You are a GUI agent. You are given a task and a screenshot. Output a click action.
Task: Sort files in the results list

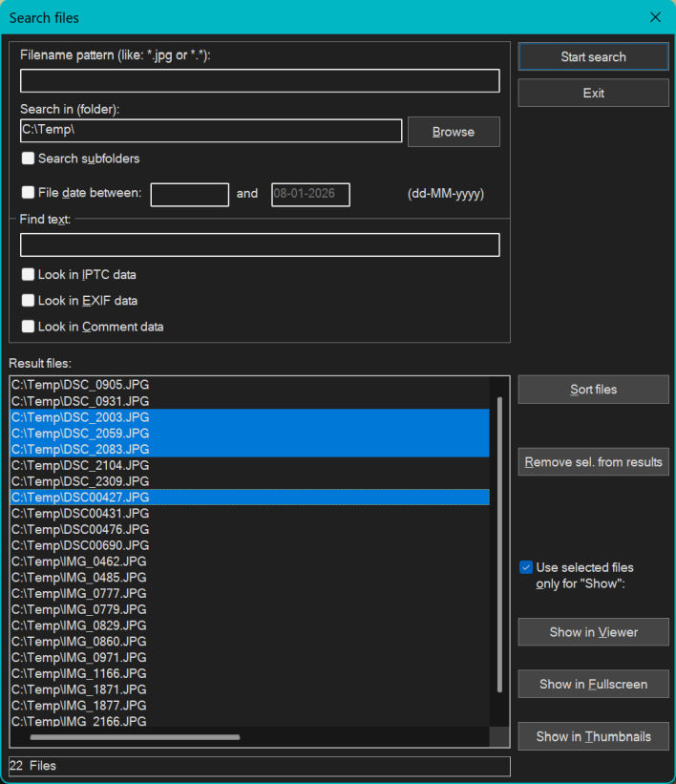[x=593, y=390]
